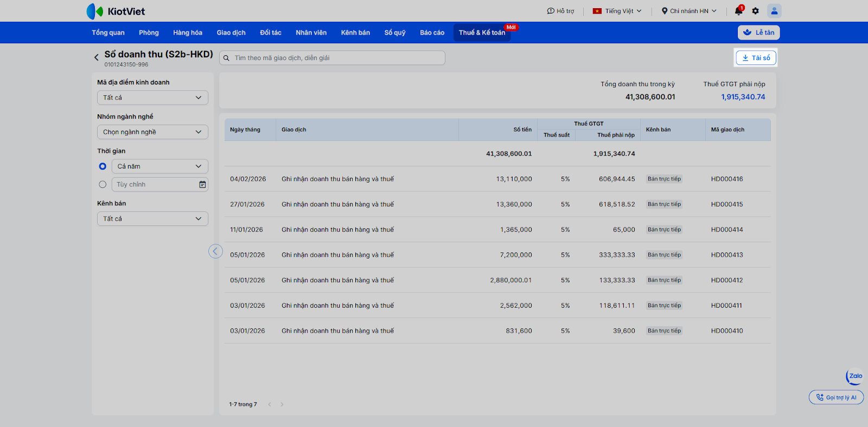Open the Chọn ngành nghề dropdown

(152, 132)
